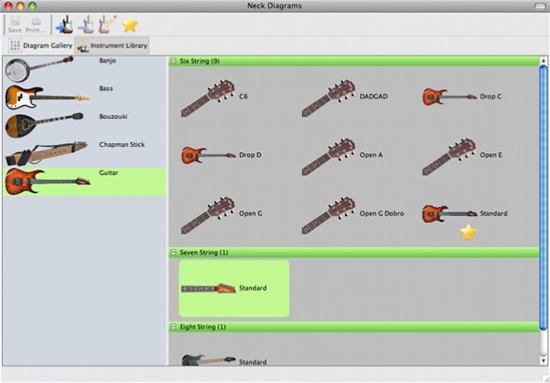Collapse the Six String group
Viewport: 550px width, 383px height.
[173, 61]
